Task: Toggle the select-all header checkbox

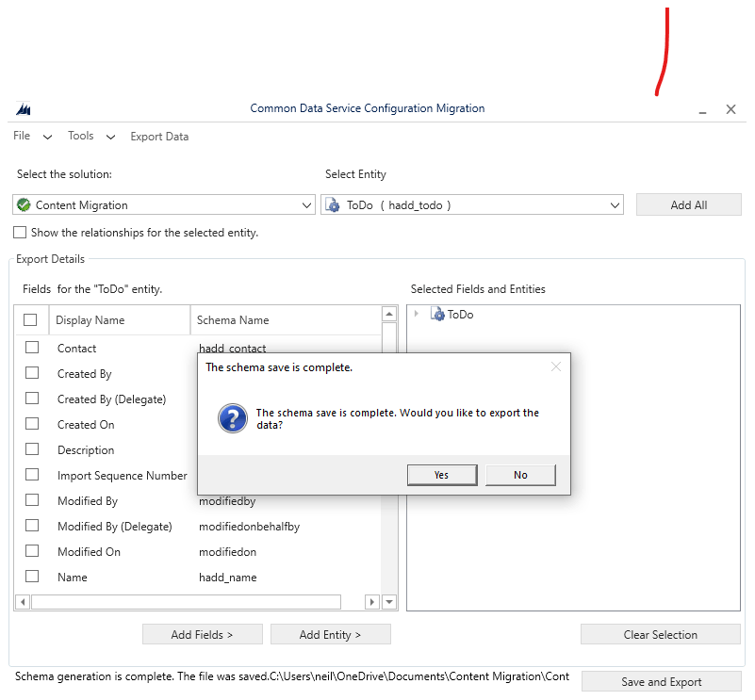Action: 30,319
